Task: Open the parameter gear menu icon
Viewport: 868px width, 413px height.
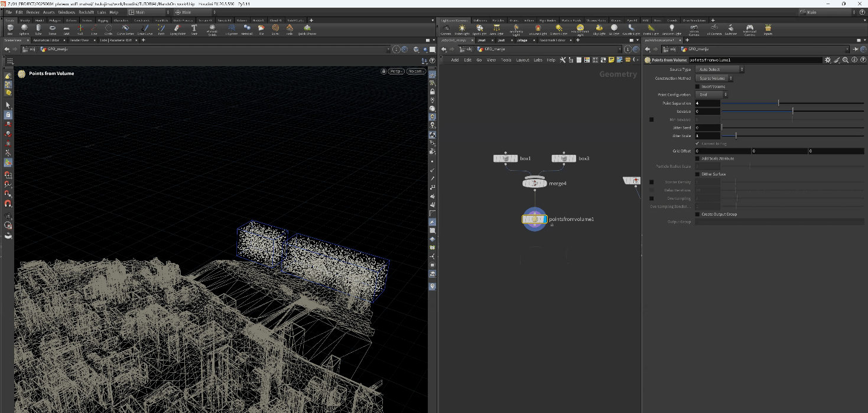Action: click(x=828, y=60)
